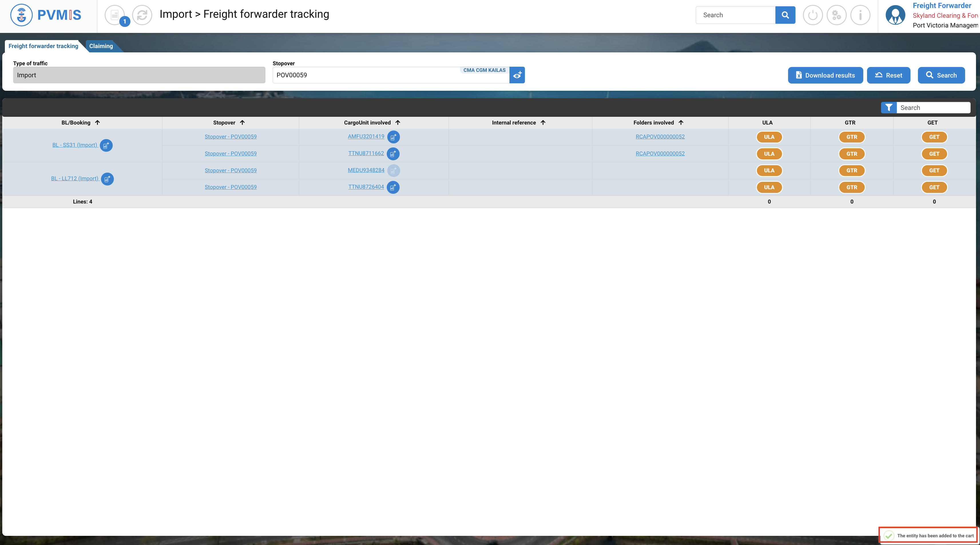Sort by CargoUnit involved column
Screen dimensions: 980x545
coord(398,123)
